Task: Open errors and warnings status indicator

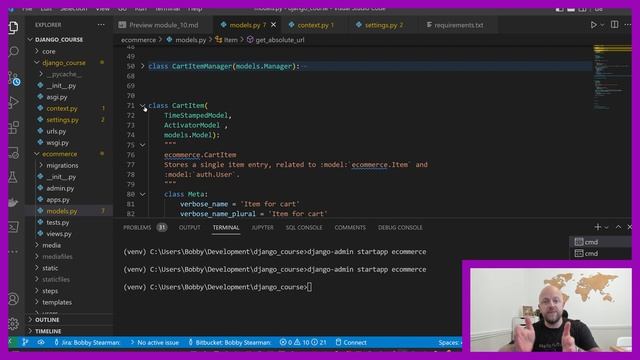Action: 303,342
